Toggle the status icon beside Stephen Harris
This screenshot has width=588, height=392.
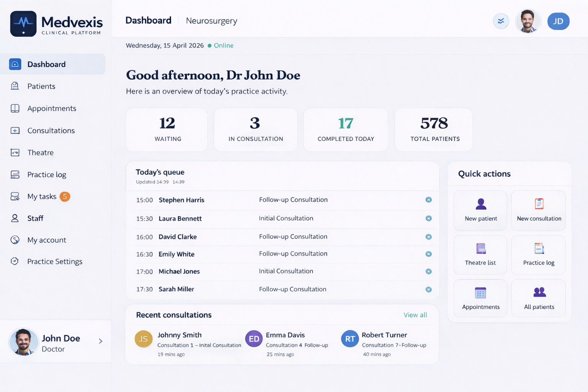(x=428, y=200)
